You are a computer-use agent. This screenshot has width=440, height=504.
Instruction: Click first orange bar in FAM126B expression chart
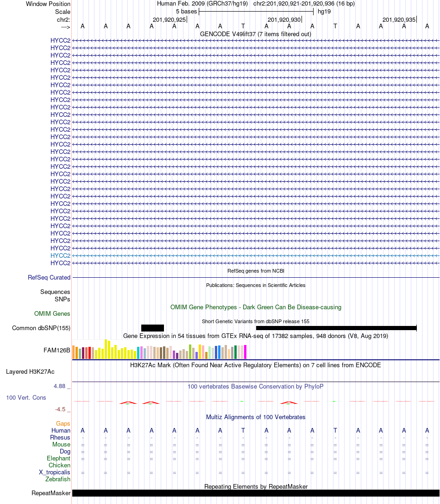tap(74, 352)
